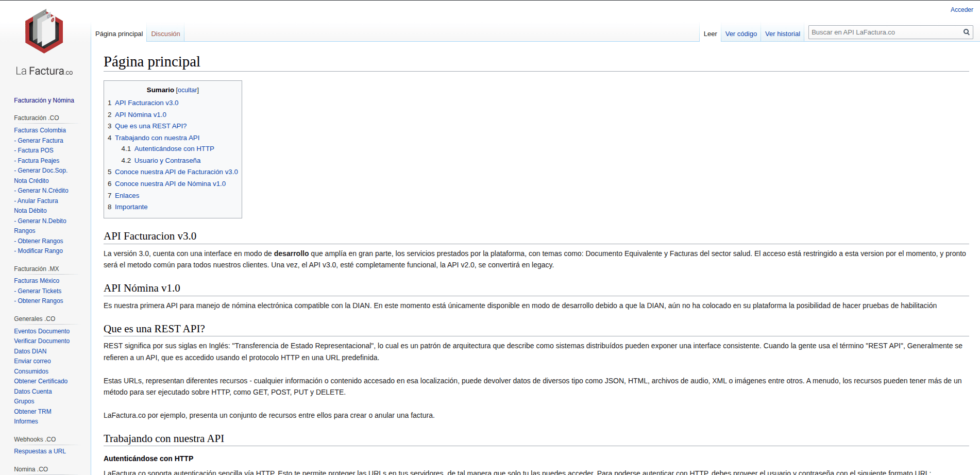The height and width of the screenshot is (475, 980).
Task: Open Factura Peajes page
Action: pos(37,161)
